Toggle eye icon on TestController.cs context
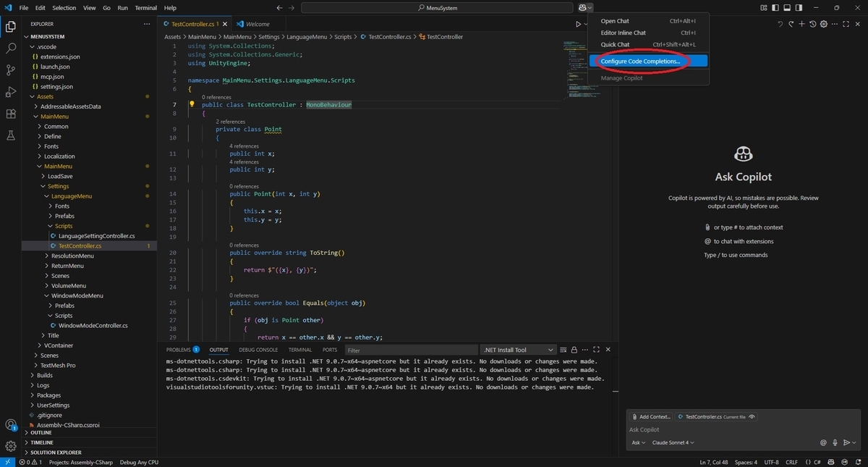This screenshot has height=467, width=868. (752, 417)
